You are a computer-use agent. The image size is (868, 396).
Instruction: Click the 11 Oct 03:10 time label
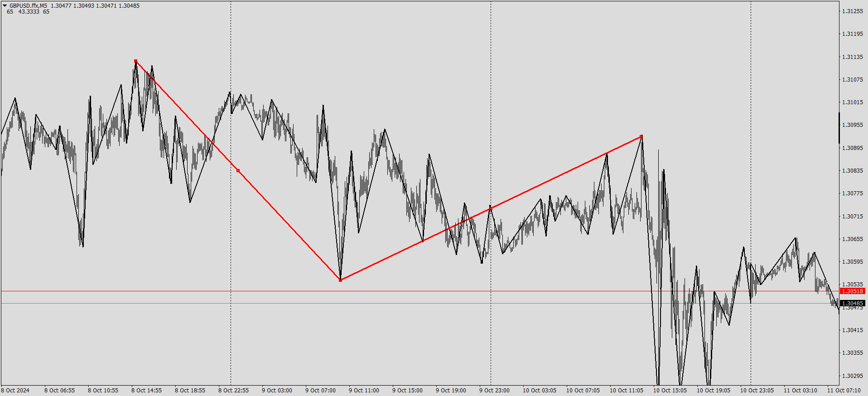coord(800,390)
